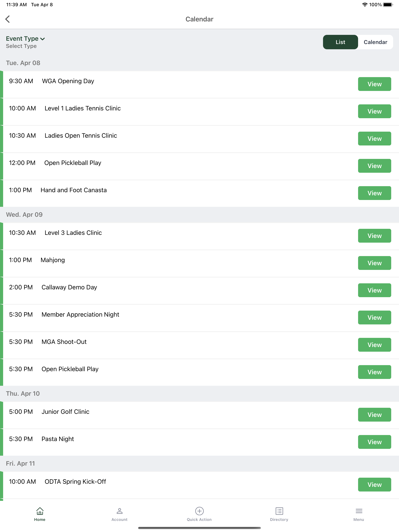
Task: View ODTA Spring Kick-Off event
Action: click(374, 485)
